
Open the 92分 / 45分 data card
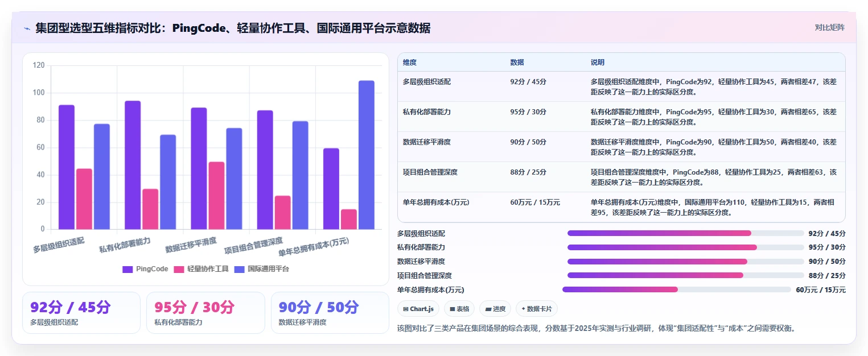point(81,313)
